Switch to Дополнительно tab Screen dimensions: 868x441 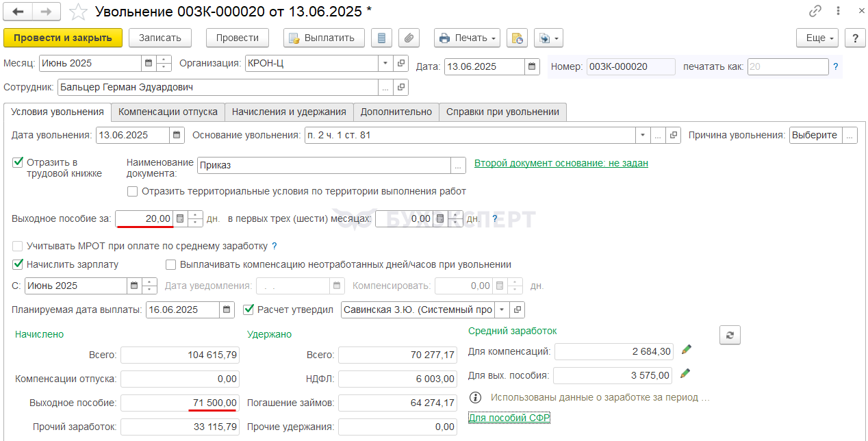[x=396, y=112]
